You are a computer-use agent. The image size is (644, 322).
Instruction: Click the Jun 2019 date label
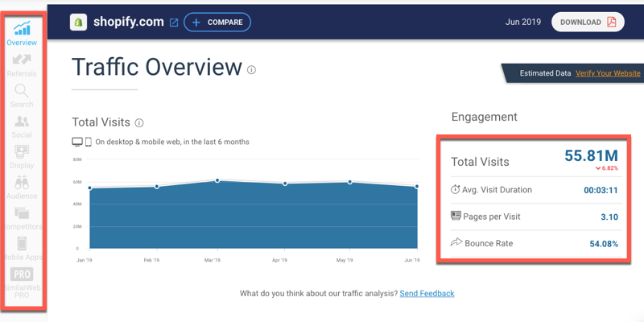point(523,23)
